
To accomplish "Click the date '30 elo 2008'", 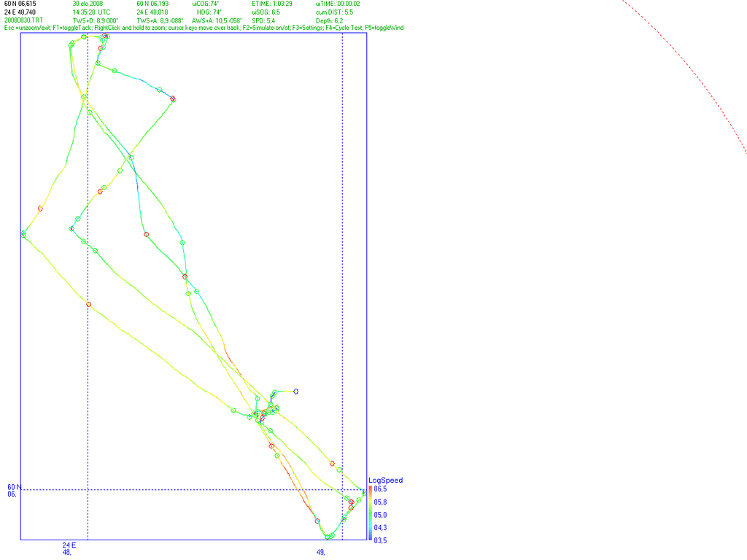I will [88, 4].
